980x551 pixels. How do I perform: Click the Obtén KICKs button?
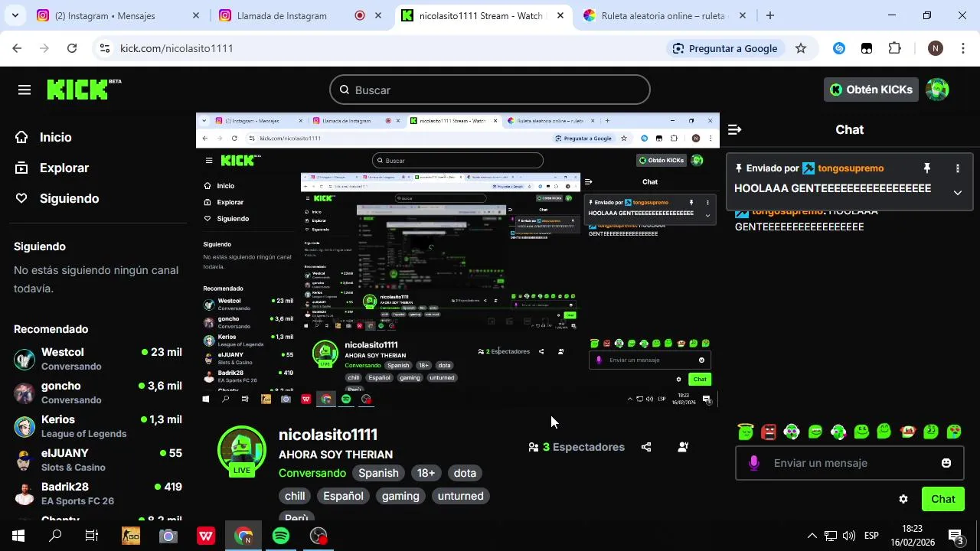click(x=871, y=90)
